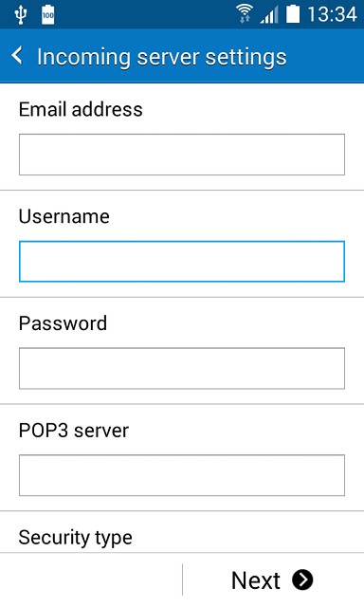Tap the Wi-Fi signal status icon

click(245, 14)
